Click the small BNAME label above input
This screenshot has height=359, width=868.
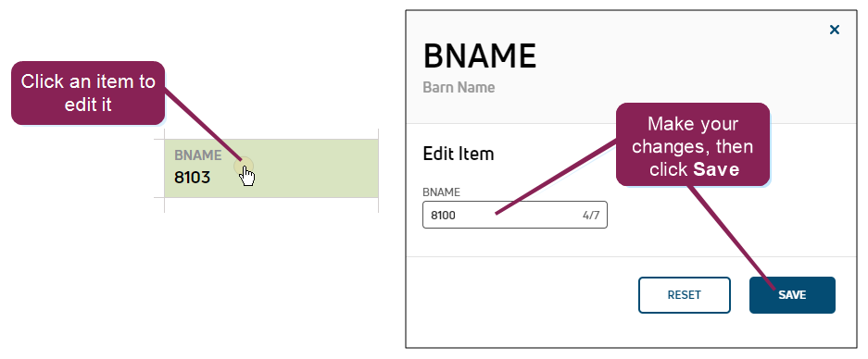click(x=441, y=192)
